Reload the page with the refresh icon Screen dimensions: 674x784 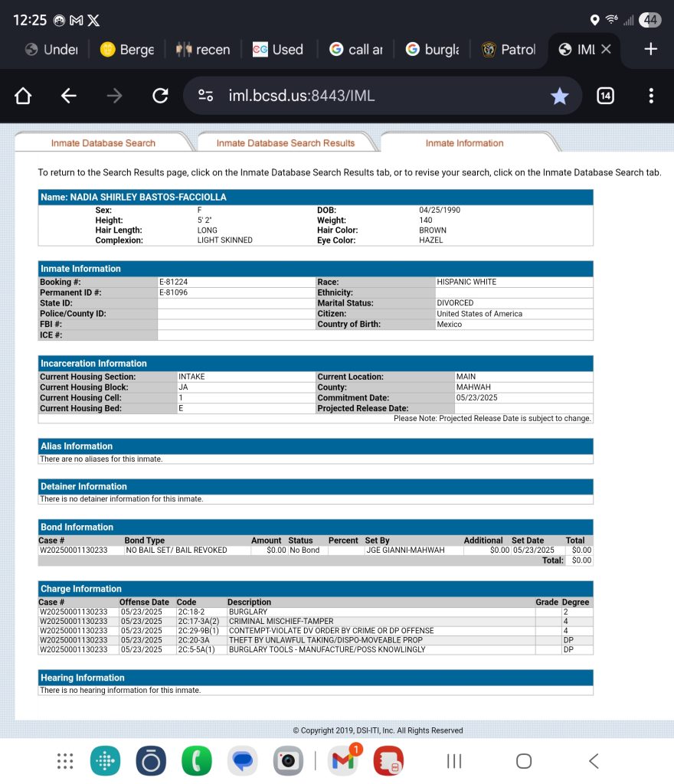(160, 96)
